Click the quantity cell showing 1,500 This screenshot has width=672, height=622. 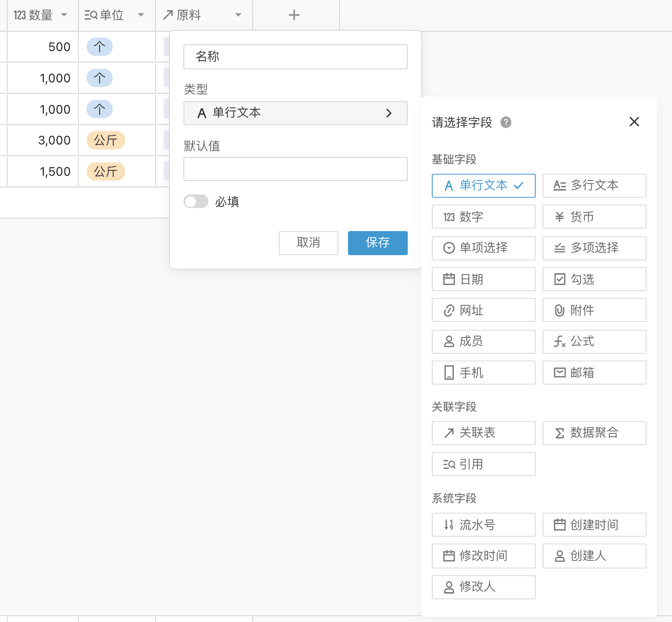click(43, 171)
